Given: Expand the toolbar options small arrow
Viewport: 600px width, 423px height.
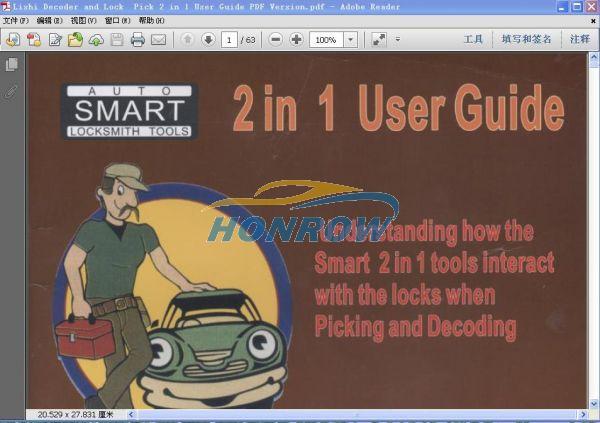Looking at the screenshot, I should pyautogui.click(x=398, y=39).
